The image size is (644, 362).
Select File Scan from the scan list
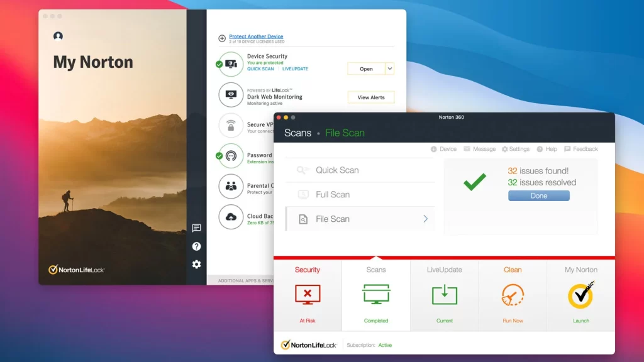point(360,219)
